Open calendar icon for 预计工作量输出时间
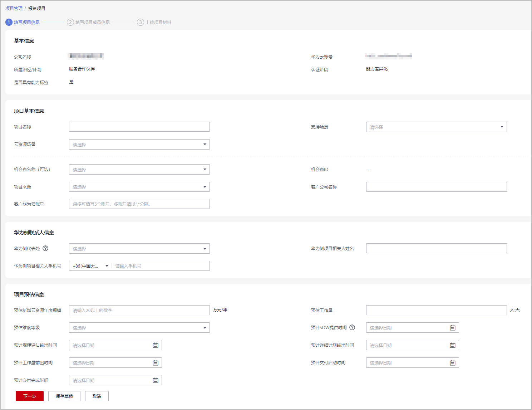The height and width of the screenshot is (410, 532). pyautogui.click(x=156, y=363)
